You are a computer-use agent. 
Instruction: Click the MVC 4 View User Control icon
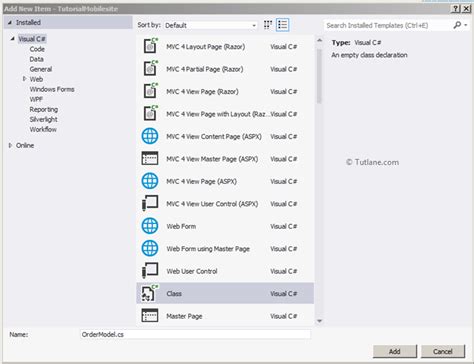click(x=150, y=203)
